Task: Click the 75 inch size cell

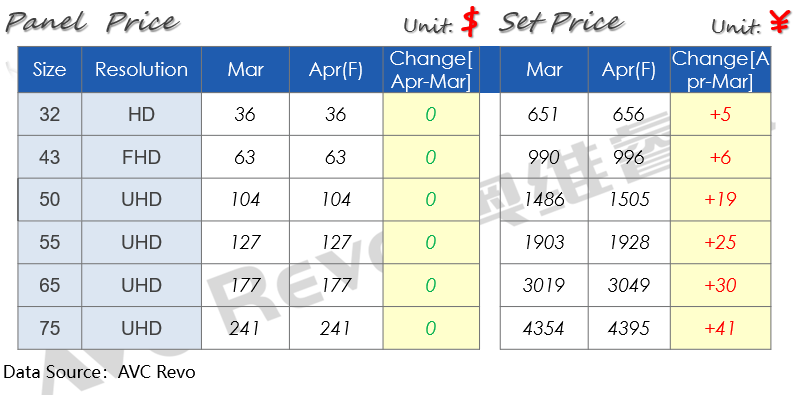Action: [50, 328]
